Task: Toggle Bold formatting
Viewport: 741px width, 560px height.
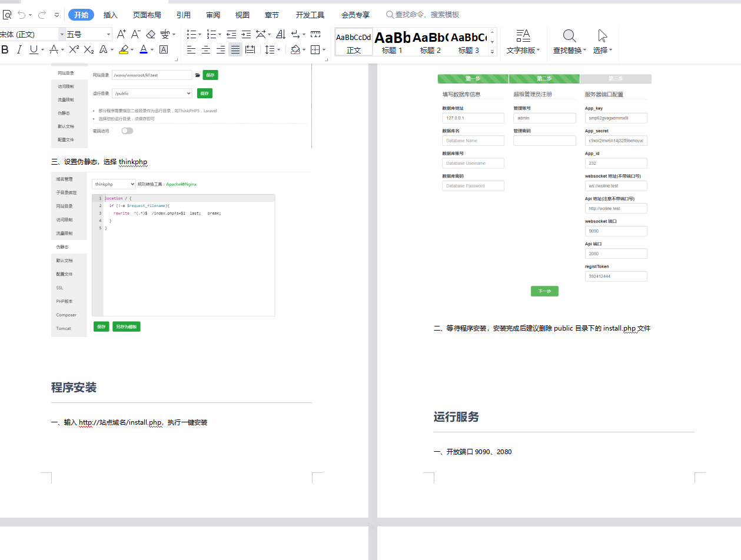Action: coord(5,50)
